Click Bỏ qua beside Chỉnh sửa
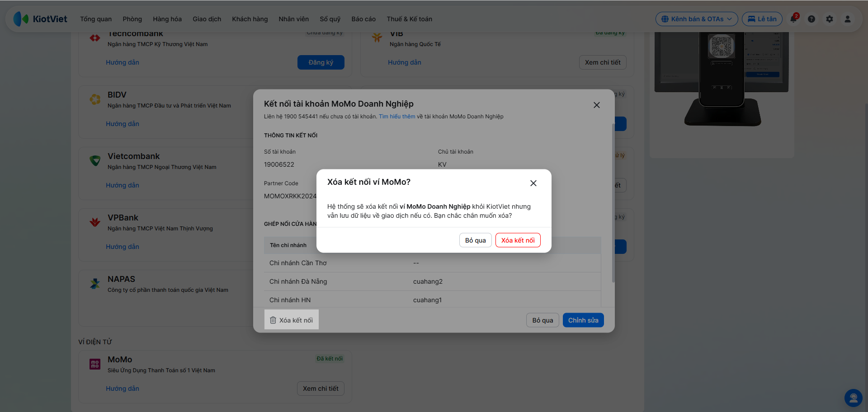Screen dimensions: 868x412 coord(542,320)
